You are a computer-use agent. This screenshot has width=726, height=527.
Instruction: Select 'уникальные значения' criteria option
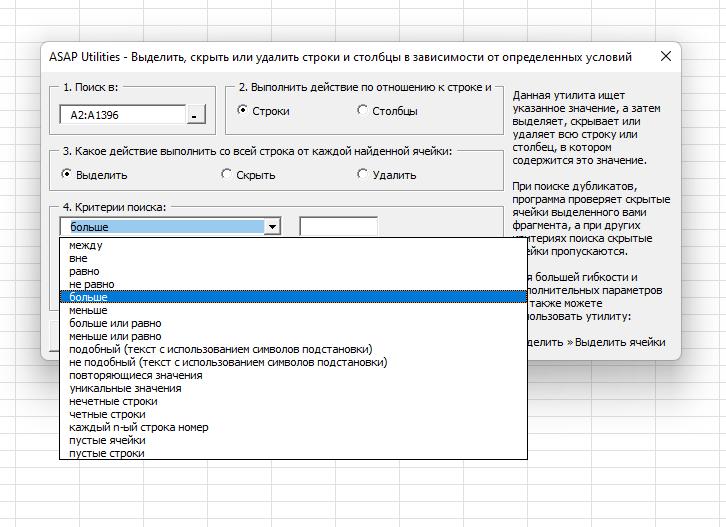point(125,389)
